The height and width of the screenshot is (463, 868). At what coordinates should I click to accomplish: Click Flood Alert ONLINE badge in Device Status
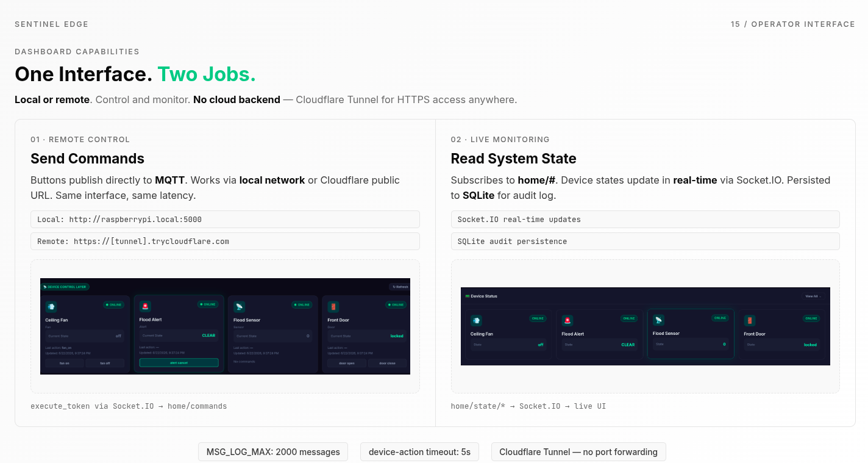click(x=629, y=318)
